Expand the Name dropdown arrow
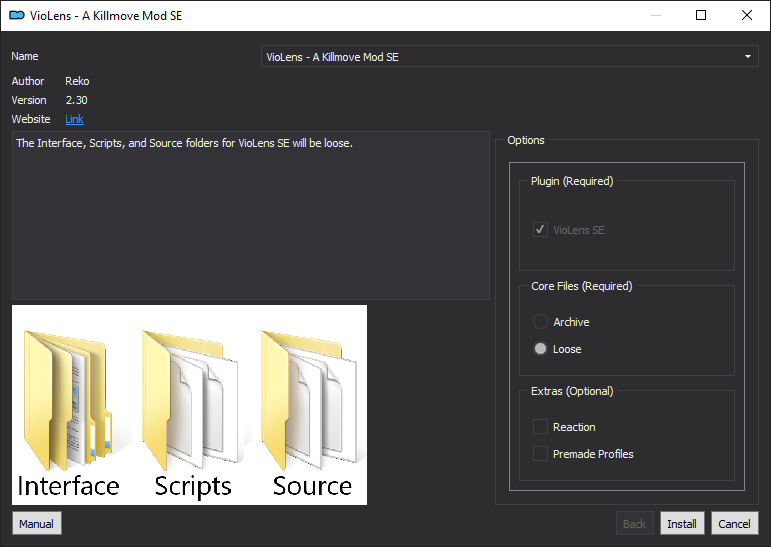This screenshot has height=547, width=771. (x=747, y=57)
